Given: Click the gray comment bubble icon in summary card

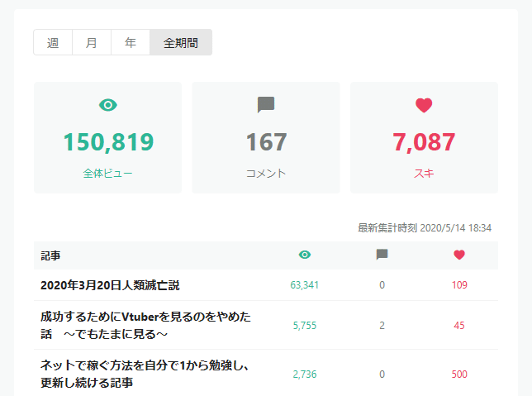Looking at the screenshot, I should (x=266, y=105).
